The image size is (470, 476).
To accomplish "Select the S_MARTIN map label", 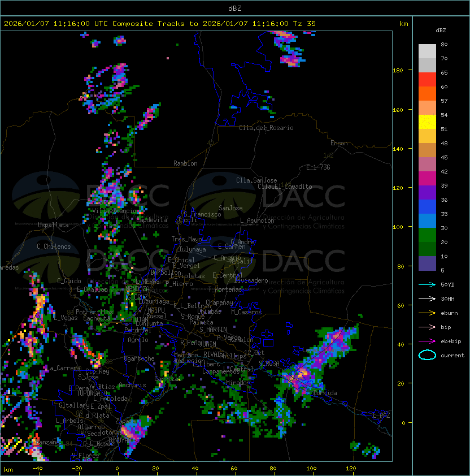I will (213, 330).
